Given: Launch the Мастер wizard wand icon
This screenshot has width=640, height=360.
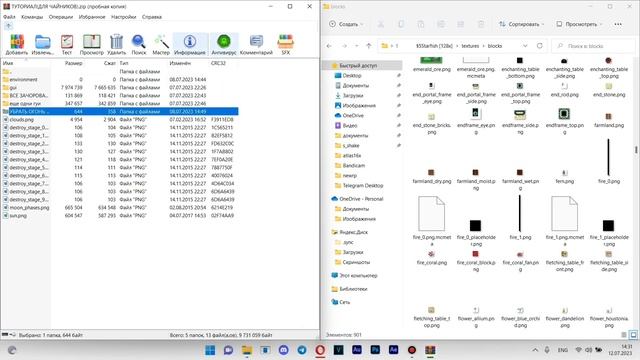Looking at the screenshot, I should coord(161,44).
